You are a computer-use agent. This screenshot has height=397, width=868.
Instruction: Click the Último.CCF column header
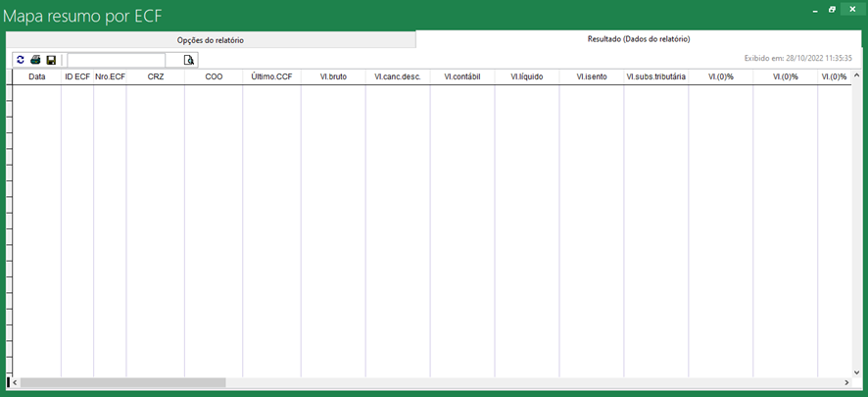point(271,76)
